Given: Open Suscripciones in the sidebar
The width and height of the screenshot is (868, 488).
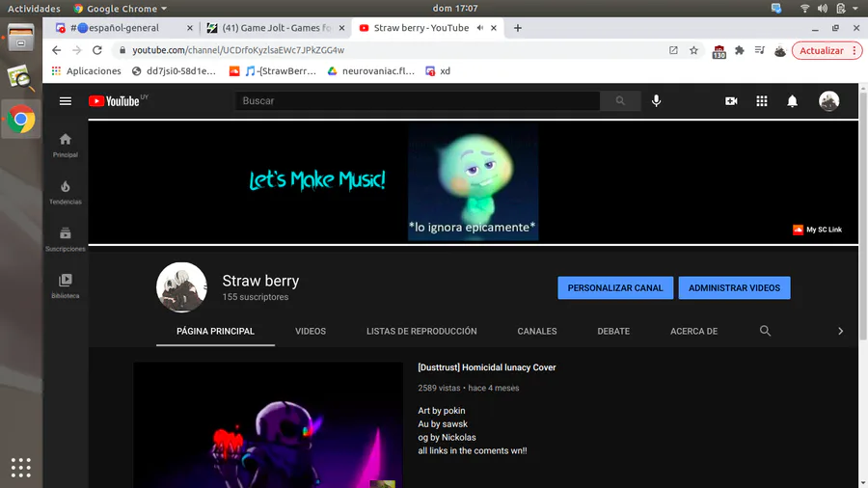Looking at the screenshot, I should click(x=66, y=239).
